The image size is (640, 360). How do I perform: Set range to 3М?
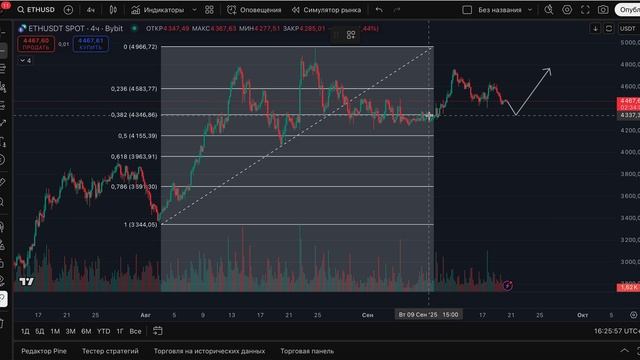tap(71, 331)
